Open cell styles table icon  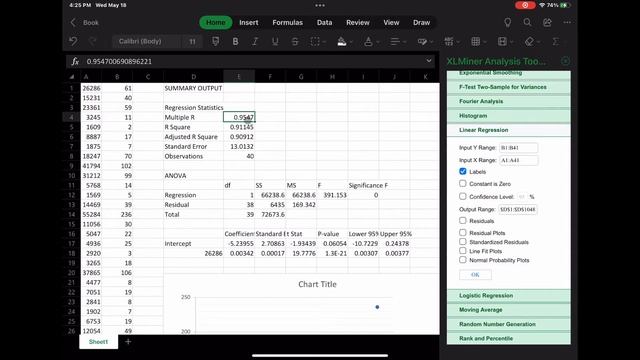coord(476,41)
